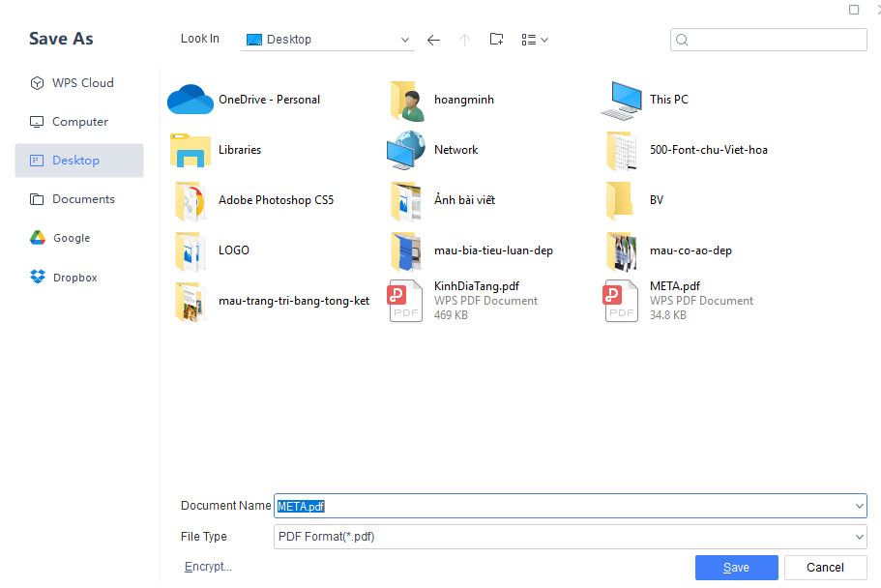Viewport: 881px width, 588px height.
Task: Click the create new folder icon
Action: 496,40
